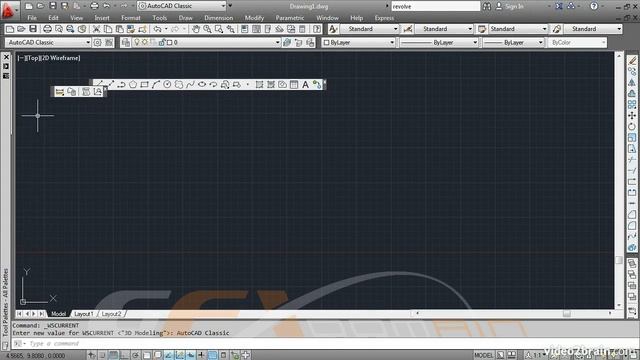Toggle Object Snap in the status bar
640x360 pixels.
point(147,355)
